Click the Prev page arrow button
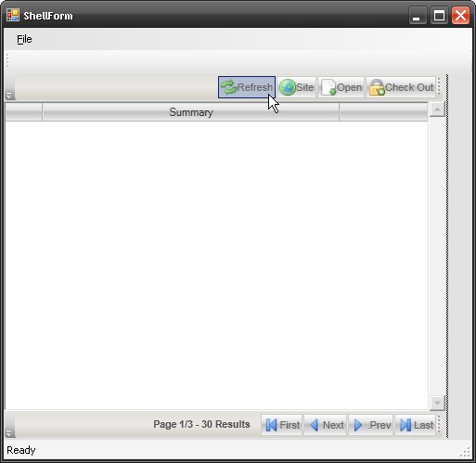The height and width of the screenshot is (463, 476). (371, 425)
